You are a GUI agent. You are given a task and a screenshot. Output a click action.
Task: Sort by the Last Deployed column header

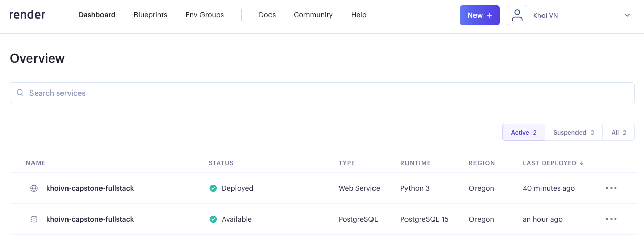(x=550, y=163)
